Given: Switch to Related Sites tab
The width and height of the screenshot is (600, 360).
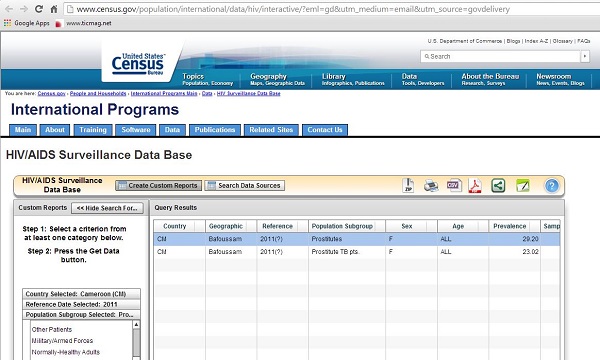Looking at the screenshot, I should [x=271, y=130].
